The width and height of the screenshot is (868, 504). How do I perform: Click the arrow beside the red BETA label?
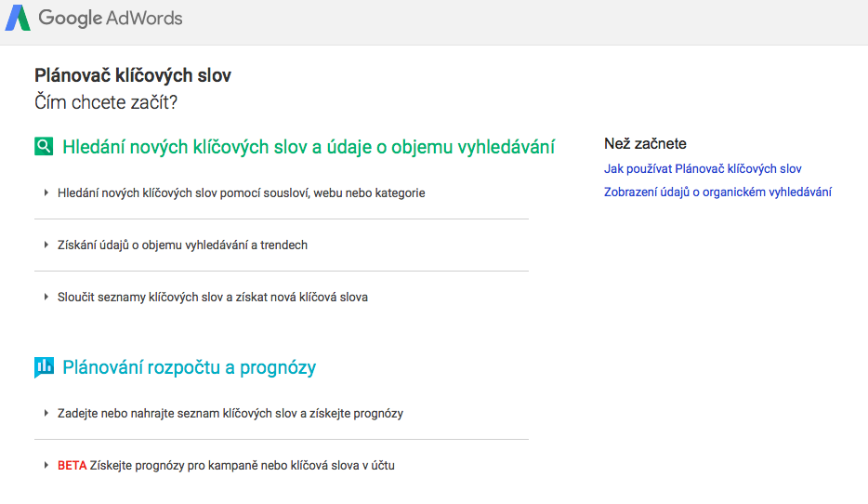click(46, 465)
